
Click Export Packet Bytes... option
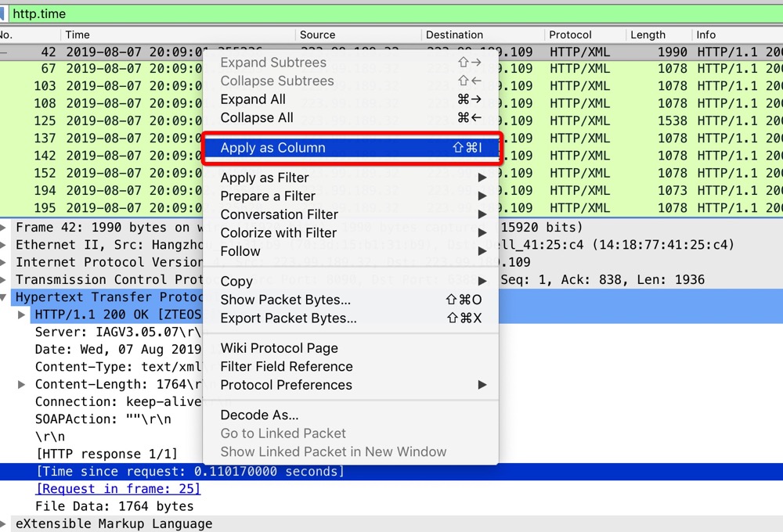288,318
